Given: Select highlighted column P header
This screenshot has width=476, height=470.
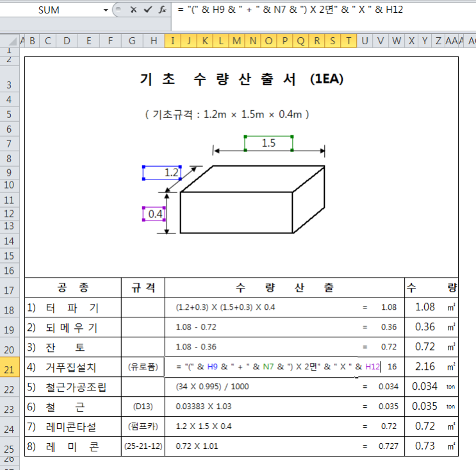Looking at the screenshot, I should [284, 40].
